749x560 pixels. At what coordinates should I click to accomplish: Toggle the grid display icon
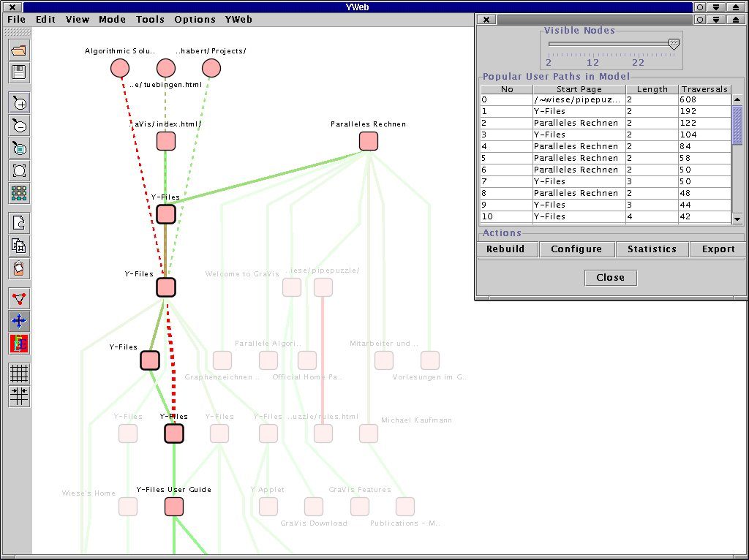tap(19, 374)
